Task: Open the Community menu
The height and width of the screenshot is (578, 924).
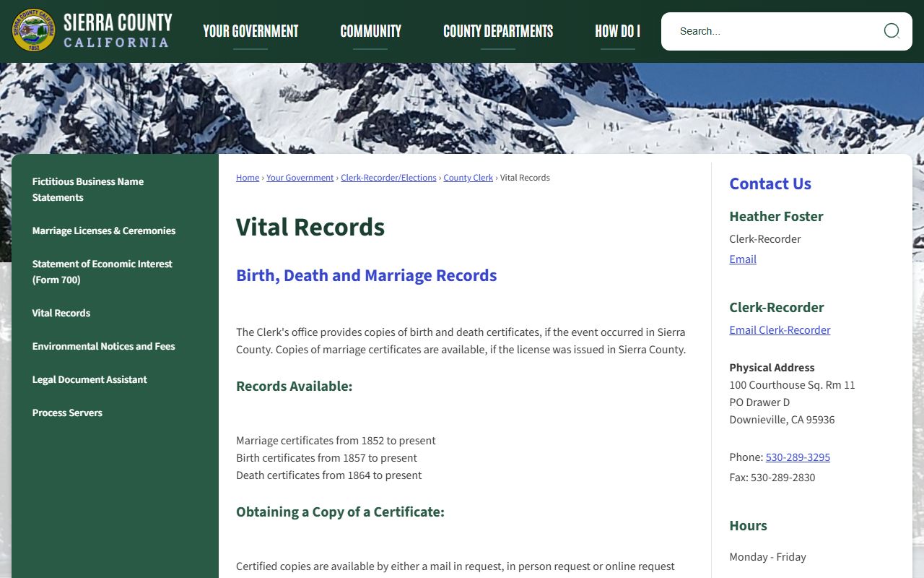Action: (x=370, y=31)
